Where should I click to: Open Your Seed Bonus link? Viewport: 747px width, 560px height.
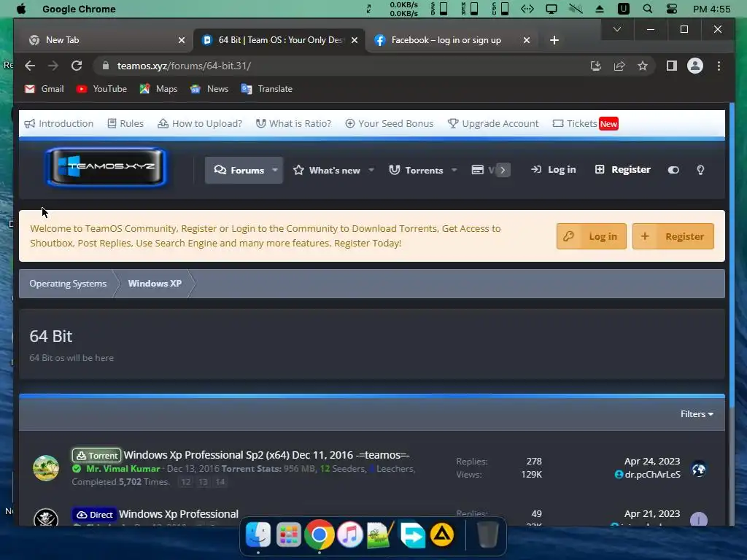tap(390, 123)
